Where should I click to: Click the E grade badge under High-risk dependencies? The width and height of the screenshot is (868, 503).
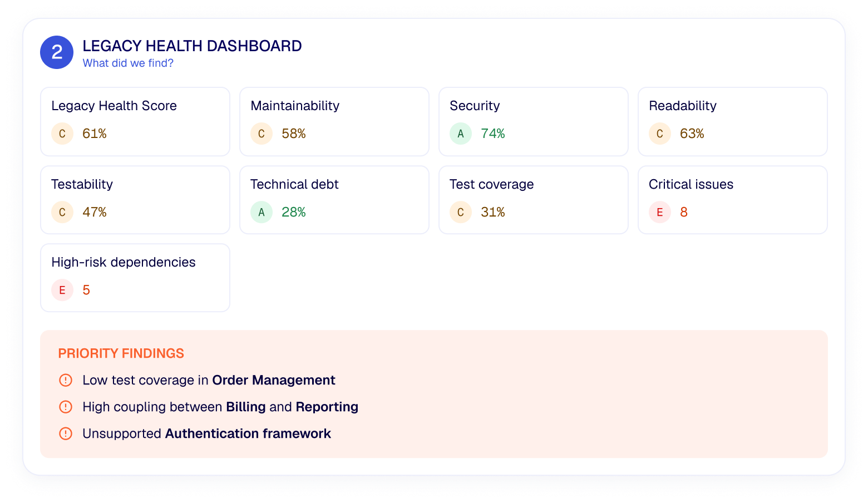[x=62, y=290]
